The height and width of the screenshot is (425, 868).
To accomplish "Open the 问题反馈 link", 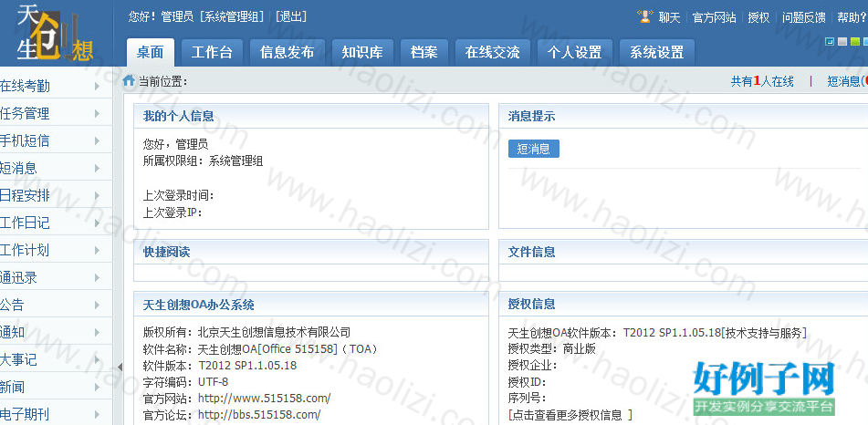I will tap(804, 17).
